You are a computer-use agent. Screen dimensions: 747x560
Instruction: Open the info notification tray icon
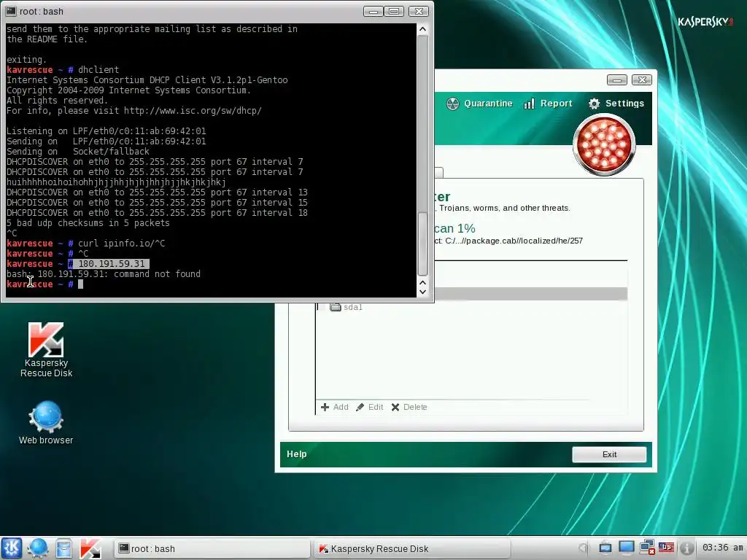[686, 548]
